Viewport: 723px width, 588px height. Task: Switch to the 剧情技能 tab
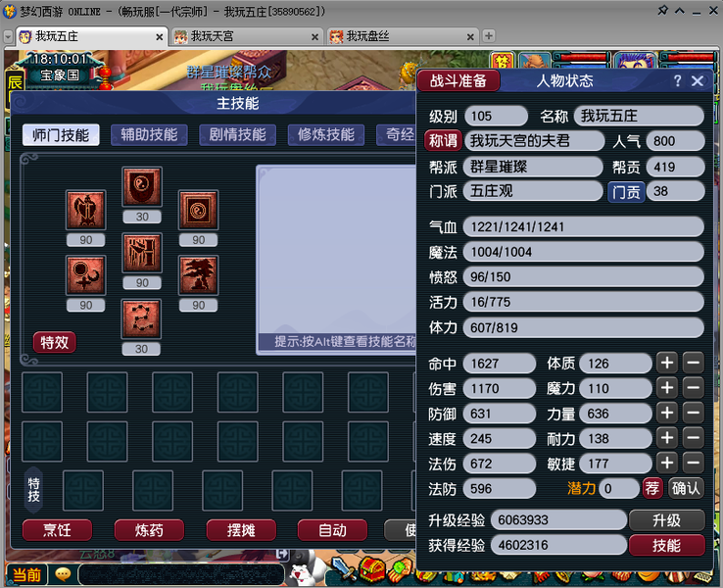coord(237,135)
